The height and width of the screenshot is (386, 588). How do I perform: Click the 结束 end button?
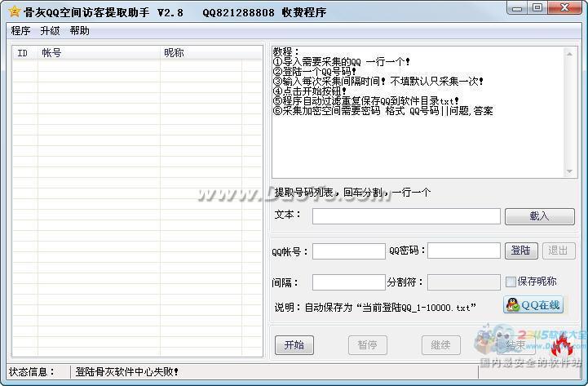coord(515,344)
